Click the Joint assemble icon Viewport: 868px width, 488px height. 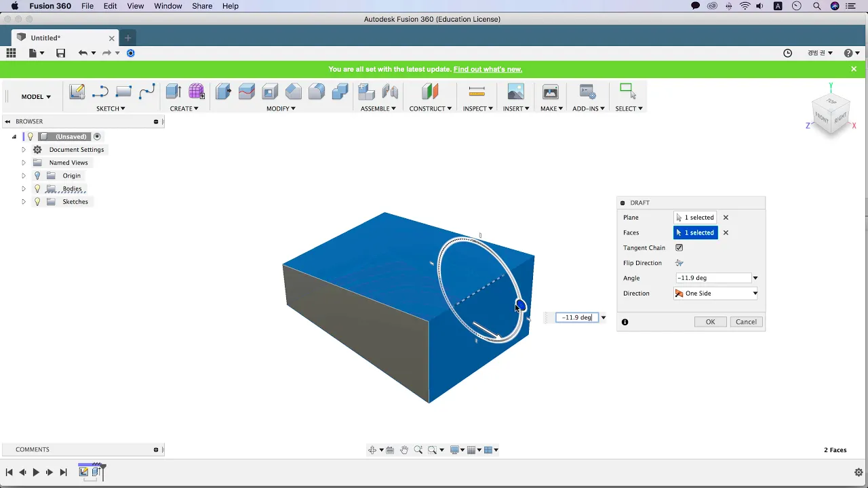[390, 91]
